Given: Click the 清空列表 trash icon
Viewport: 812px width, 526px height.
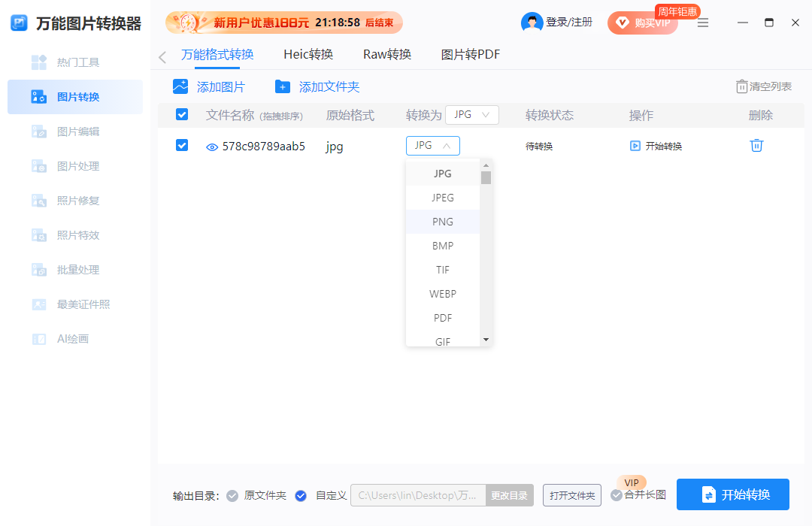Looking at the screenshot, I should pos(741,86).
